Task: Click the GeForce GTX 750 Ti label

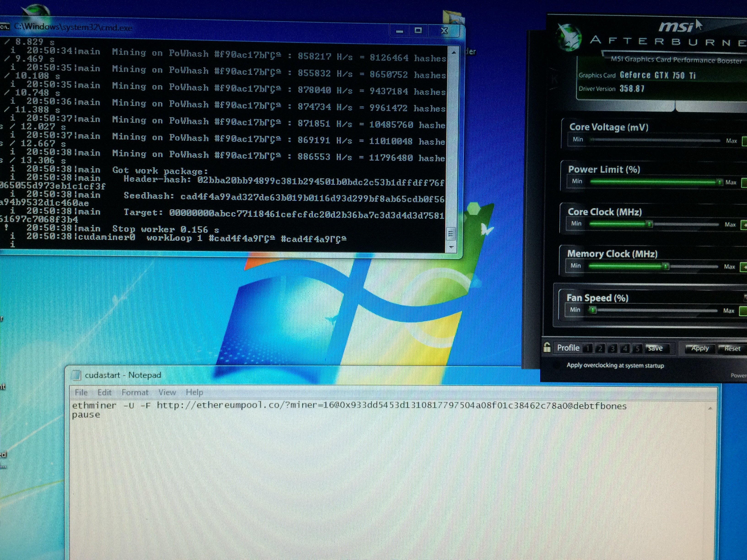Action: [x=658, y=75]
